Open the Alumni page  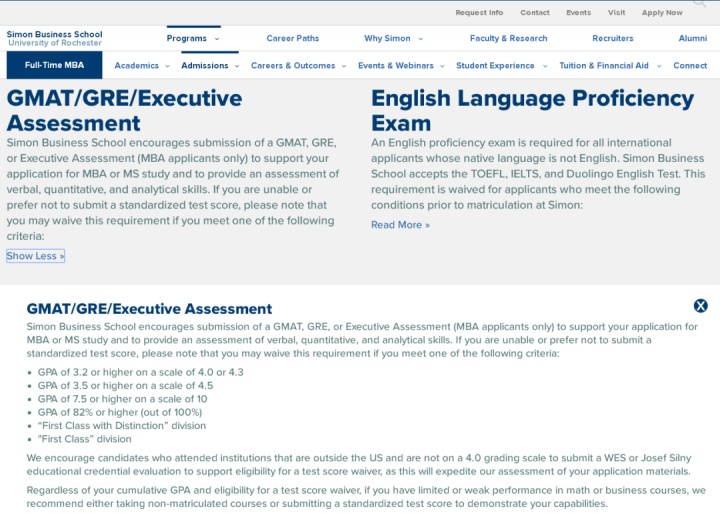pyautogui.click(x=692, y=39)
